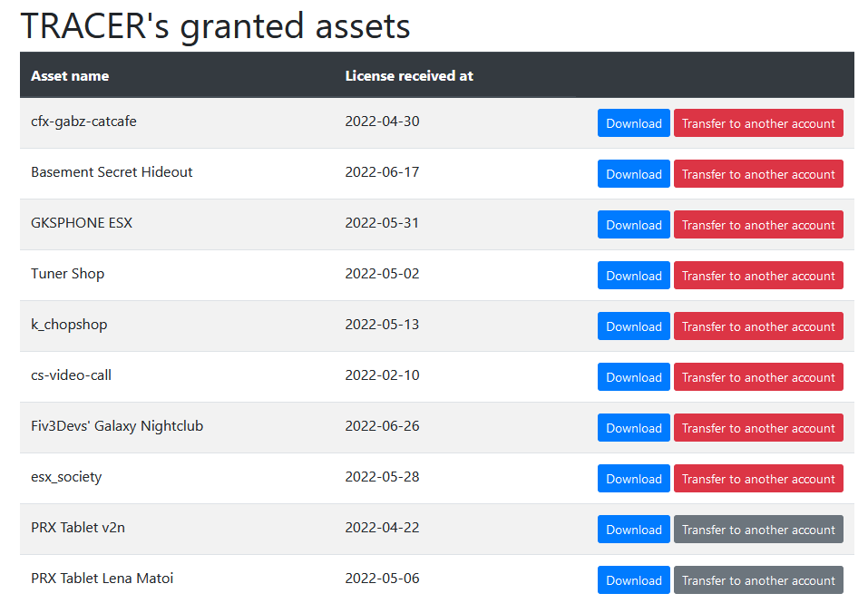Click the date 2022-05-28
Viewport: 868px width, 613px height.
click(x=382, y=477)
